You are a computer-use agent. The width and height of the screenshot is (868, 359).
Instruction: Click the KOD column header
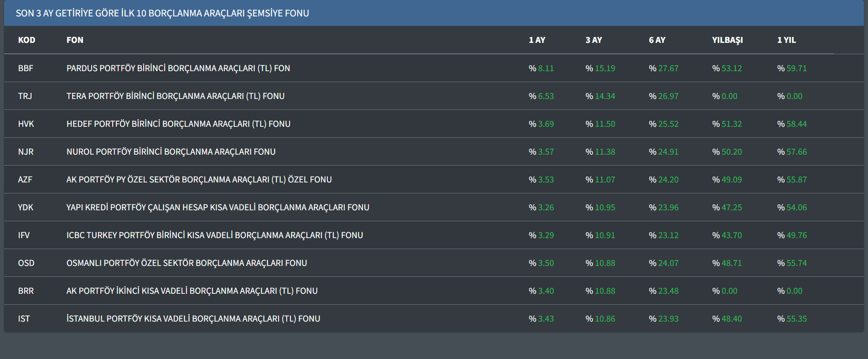tap(26, 40)
